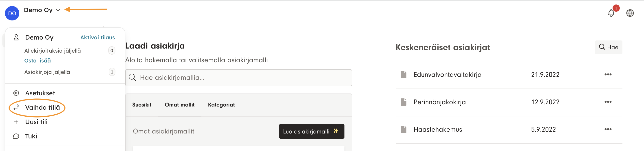Click the Aktivoi tilaus link
644x151 pixels.
click(x=97, y=38)
